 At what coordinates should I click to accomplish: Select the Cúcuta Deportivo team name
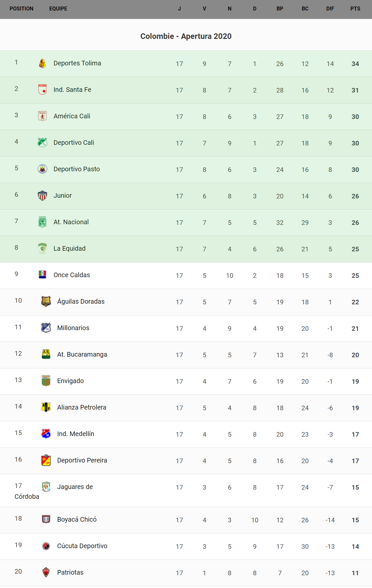click(x=82, y=546)
